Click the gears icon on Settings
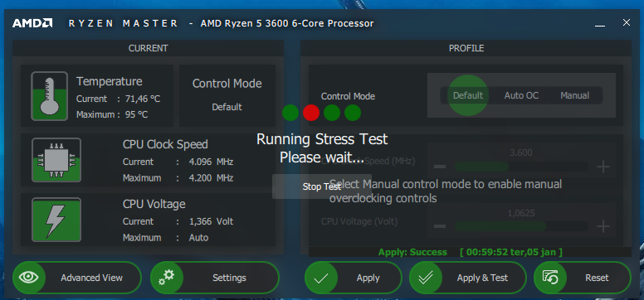The image size is (644, 300). [166, 278]
